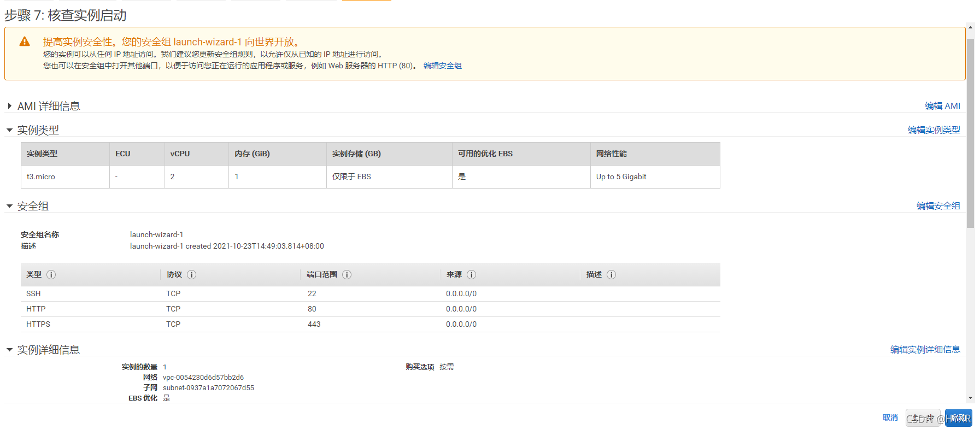Collapse the 安全组 section

tap(9, 206)
